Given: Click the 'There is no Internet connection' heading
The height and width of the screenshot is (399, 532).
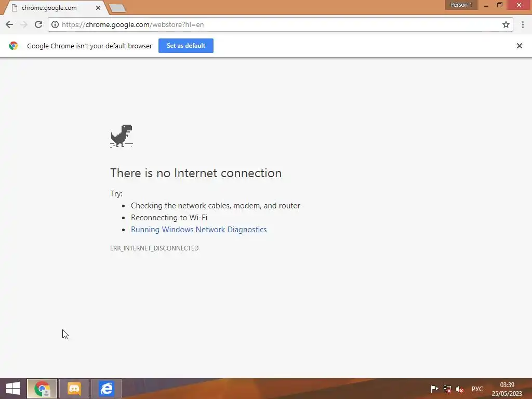Looking at the screenshot, I should tap(196, 173).
